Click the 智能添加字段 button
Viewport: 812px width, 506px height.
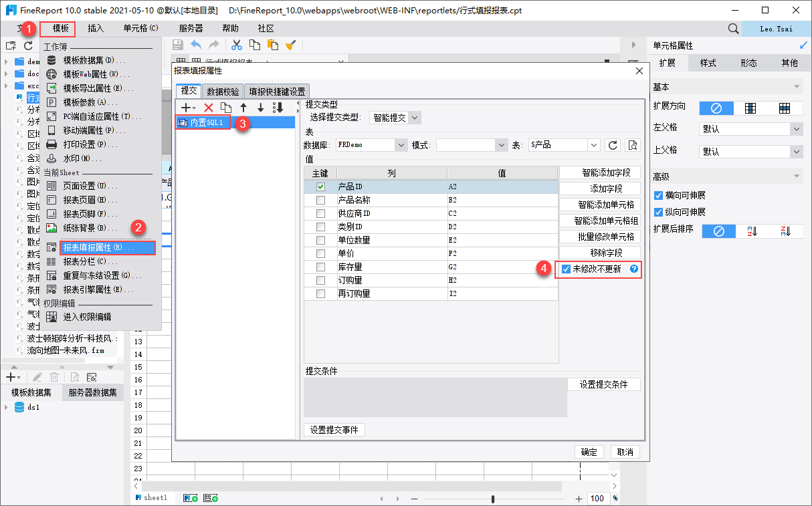click(x=600, y=172)
